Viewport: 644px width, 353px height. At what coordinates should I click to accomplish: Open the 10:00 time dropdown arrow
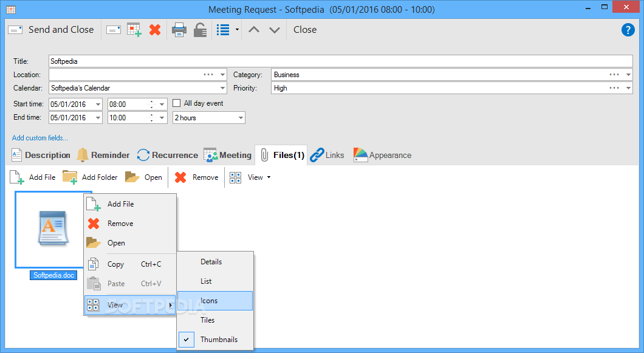(162, 117)
